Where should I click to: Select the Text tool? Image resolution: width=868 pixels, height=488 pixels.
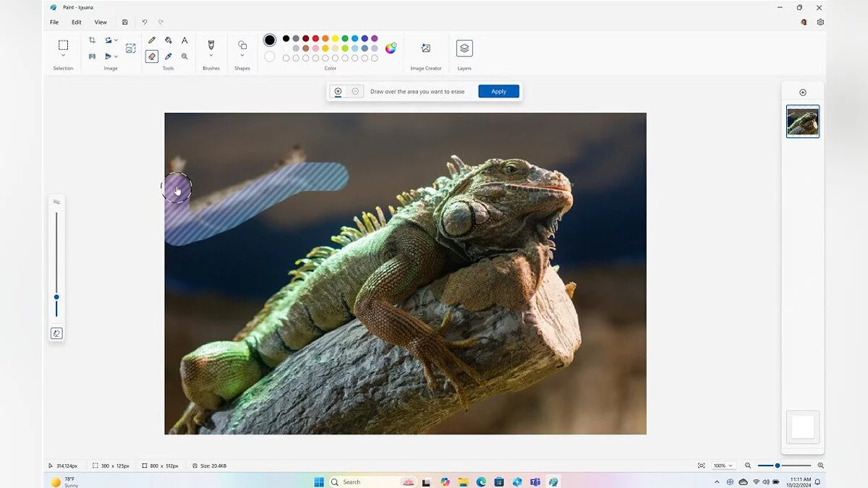click(184, 40)
